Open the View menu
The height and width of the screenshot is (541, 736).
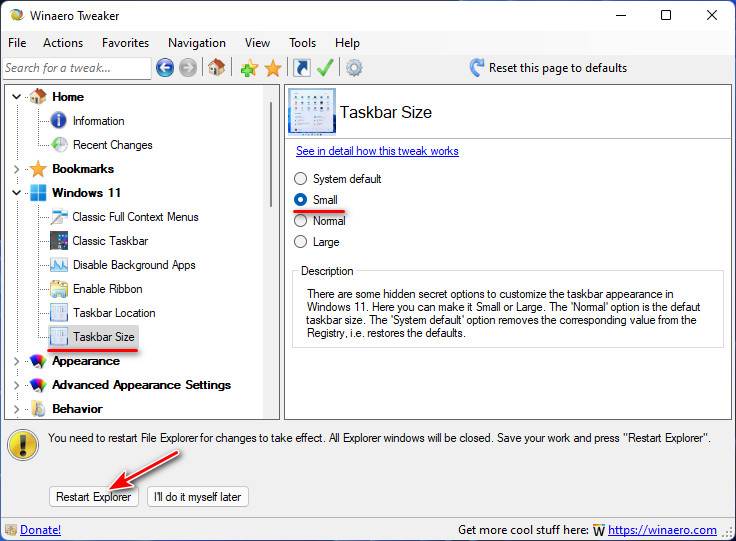(257, 43)
